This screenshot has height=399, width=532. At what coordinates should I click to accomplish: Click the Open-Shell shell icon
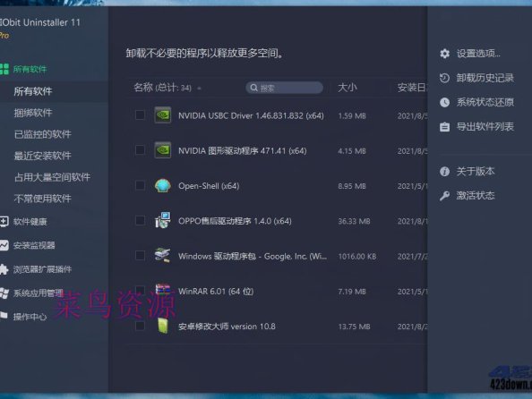point(163,186)
